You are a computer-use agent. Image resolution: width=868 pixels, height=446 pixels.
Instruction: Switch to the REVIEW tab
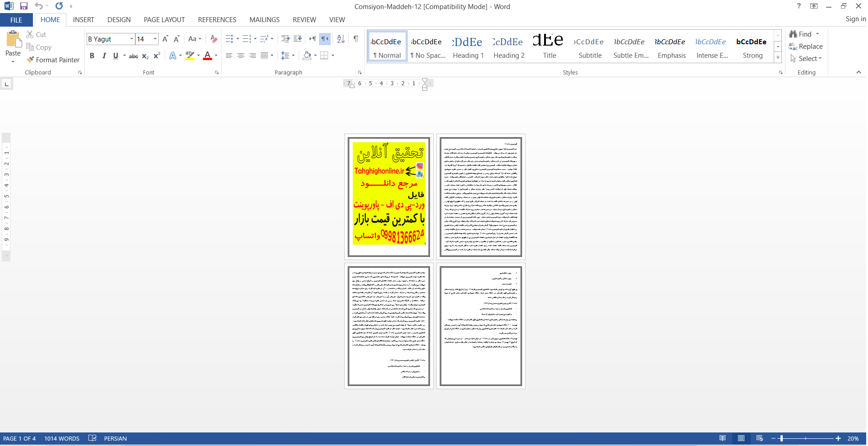tap(305, 20)
